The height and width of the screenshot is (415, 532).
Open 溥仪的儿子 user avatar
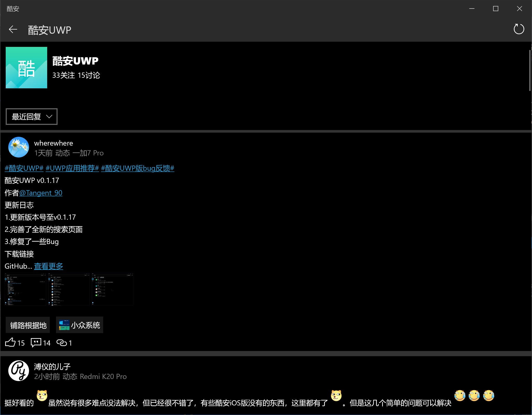point(19,371)
